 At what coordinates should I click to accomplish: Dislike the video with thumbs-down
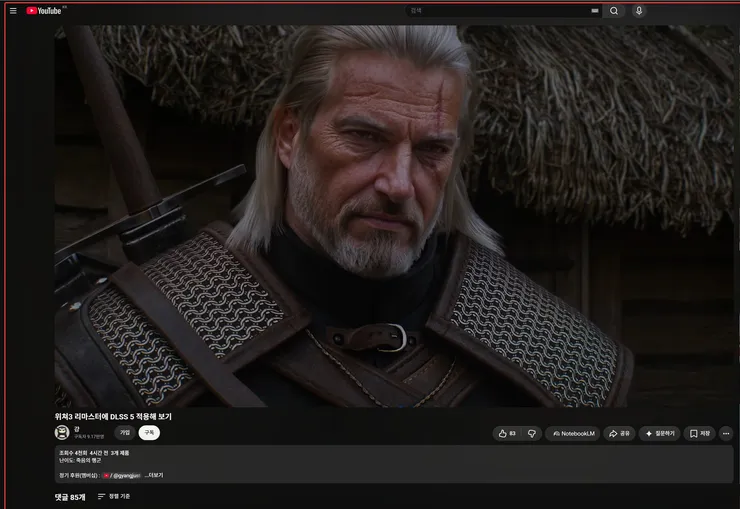click(532, 434)
